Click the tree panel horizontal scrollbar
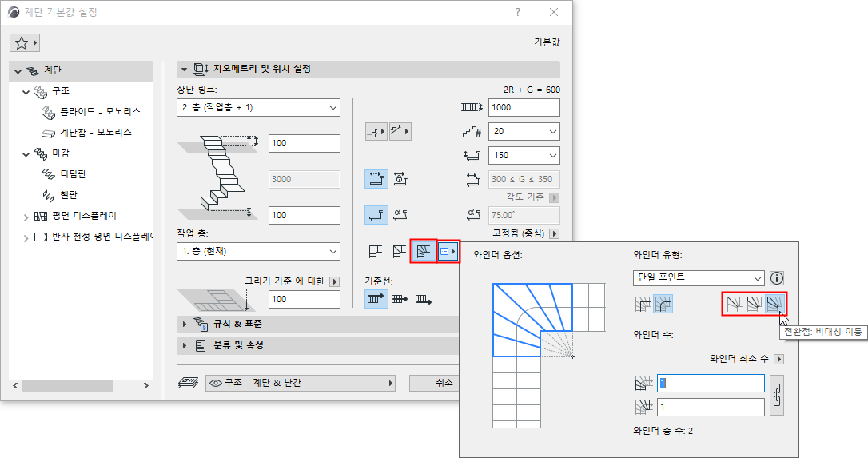This screenshot has height=458, width=868. pyautogui.click(x=67, y=385)
